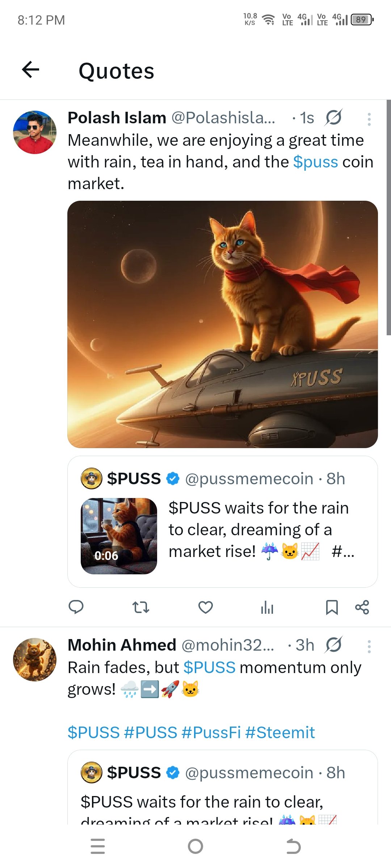
Task: Open reply on Polash Islam's post
Action: [x=76, y=607]
